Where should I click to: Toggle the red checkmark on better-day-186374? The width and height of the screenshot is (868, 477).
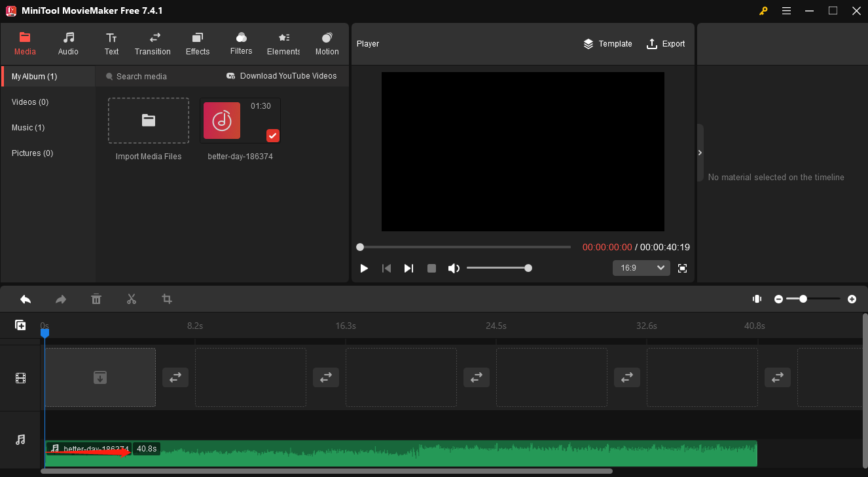(x=273, y=136)
